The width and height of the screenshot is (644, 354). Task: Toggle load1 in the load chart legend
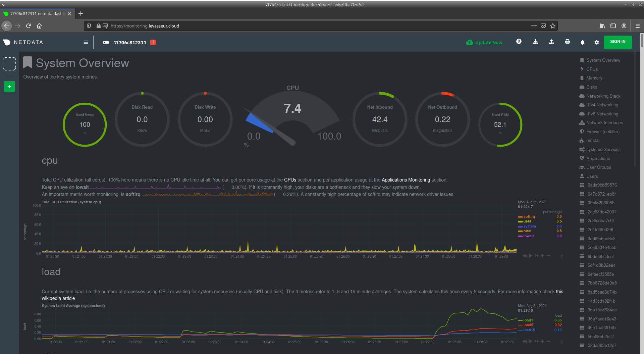528,320
